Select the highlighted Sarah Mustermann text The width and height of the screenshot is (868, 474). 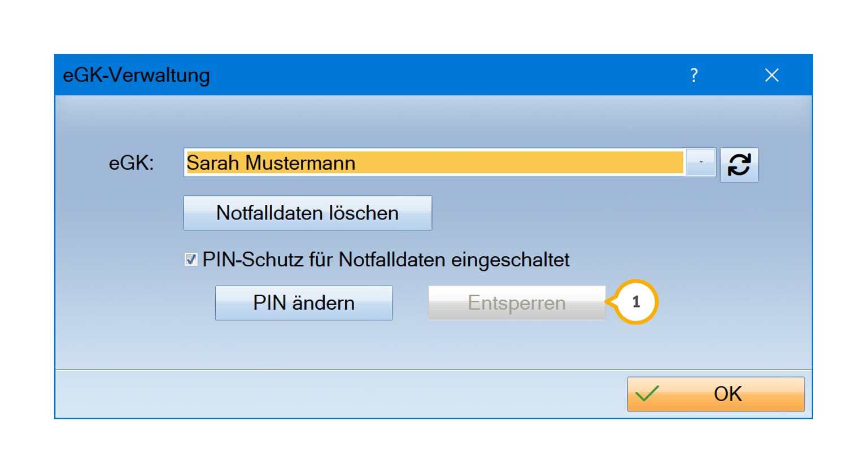pos(271,163)
